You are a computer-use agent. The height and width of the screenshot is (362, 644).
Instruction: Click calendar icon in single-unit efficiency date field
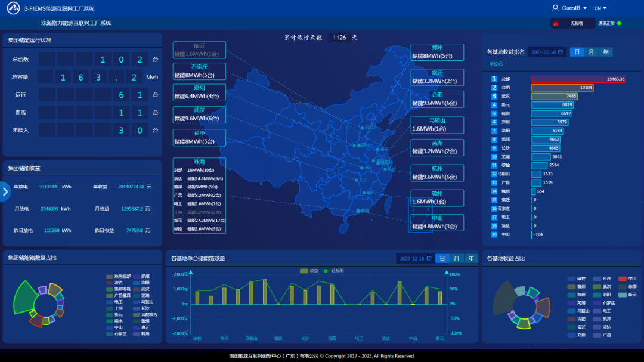[x=429, y=258]
